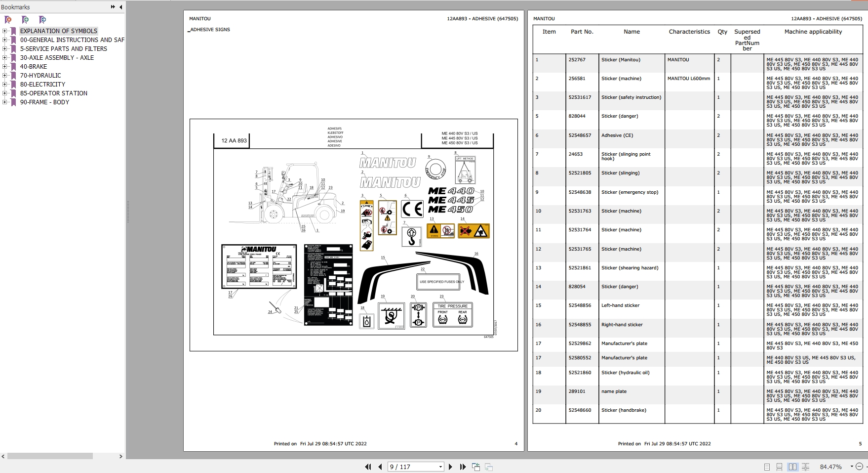Image resolution: width=868 pixels, height=473 pixels.
Task: Click Sticker (emergency stop) name cell
Action: (630, 192)
